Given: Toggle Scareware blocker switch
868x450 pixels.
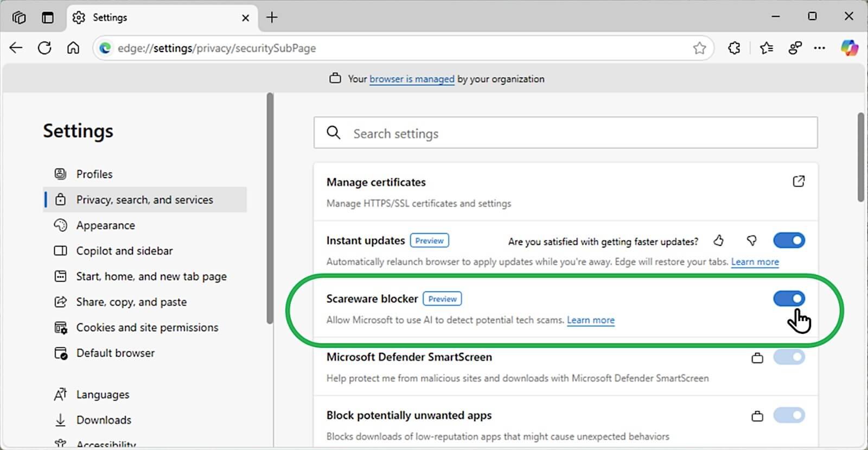Looking at the screenshot, I should point(789,299).
